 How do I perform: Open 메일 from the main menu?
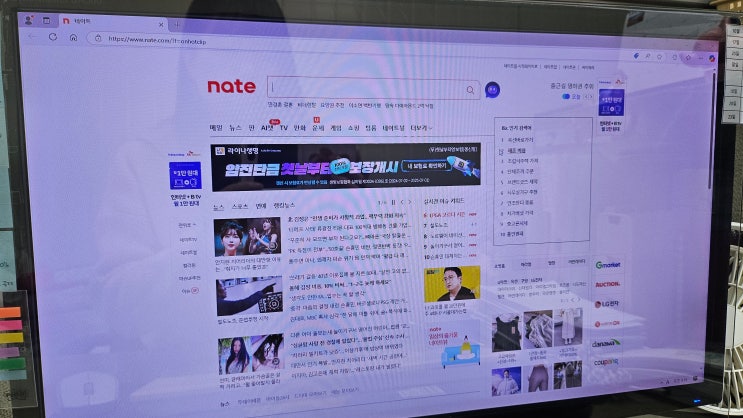216,127
